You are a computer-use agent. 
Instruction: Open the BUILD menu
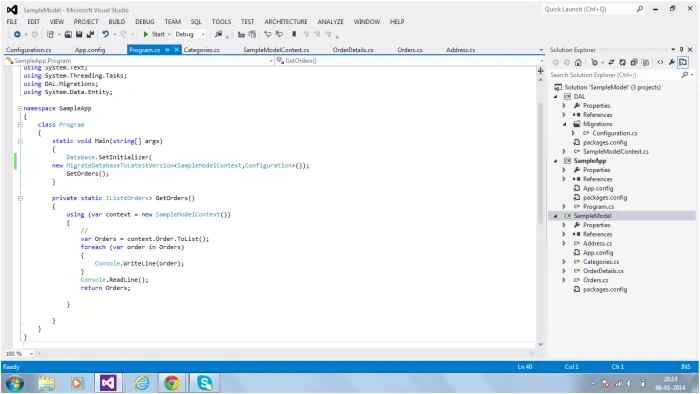tap(117, 21)
